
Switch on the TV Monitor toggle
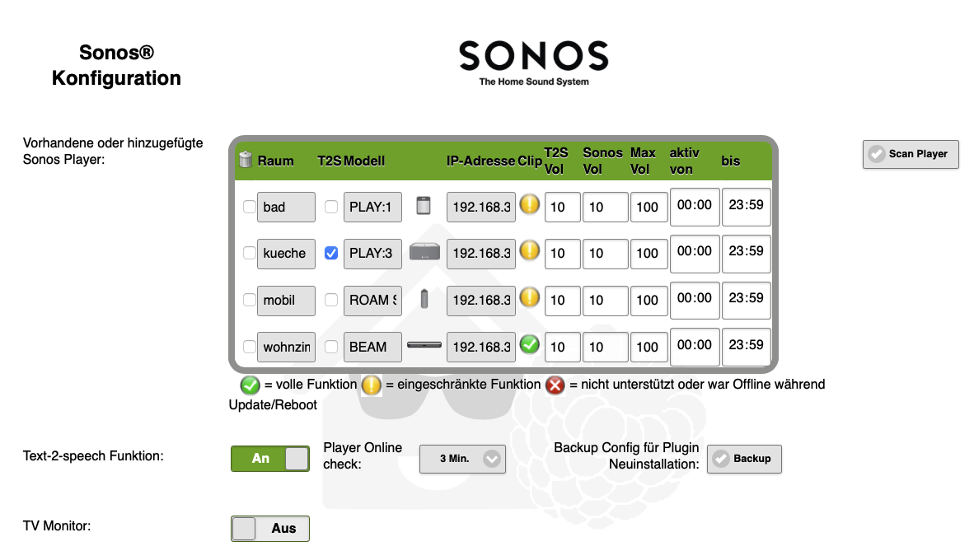point(270,529)
